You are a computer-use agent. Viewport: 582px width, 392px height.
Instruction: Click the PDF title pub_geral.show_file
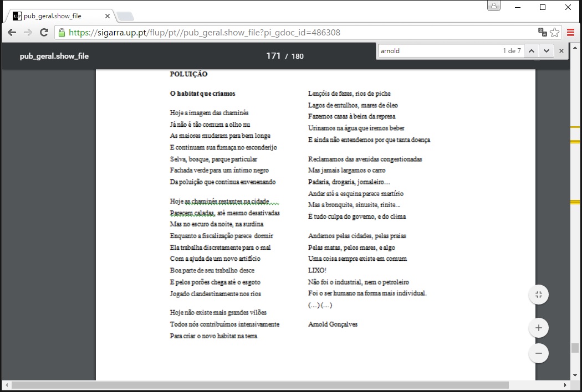click(54, 56)
